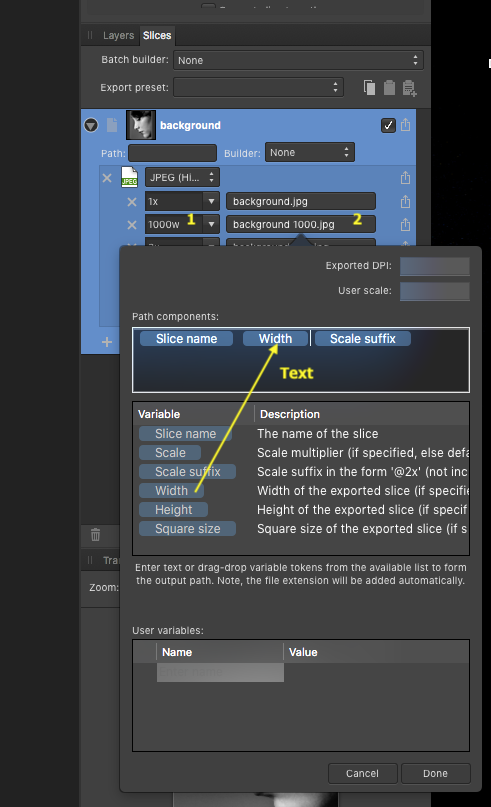Export background 1000.jpg using its share icon
The height and width of the screenshot is (807, 491).
(406, 225)
